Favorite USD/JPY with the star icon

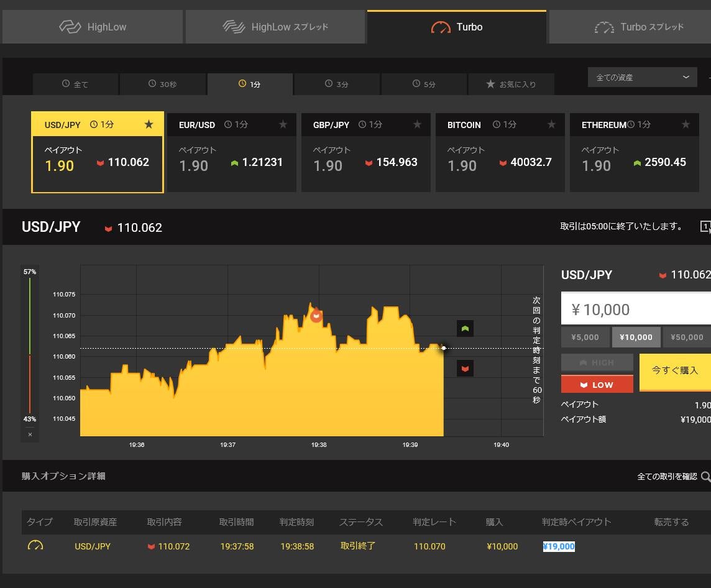point(149,124)
